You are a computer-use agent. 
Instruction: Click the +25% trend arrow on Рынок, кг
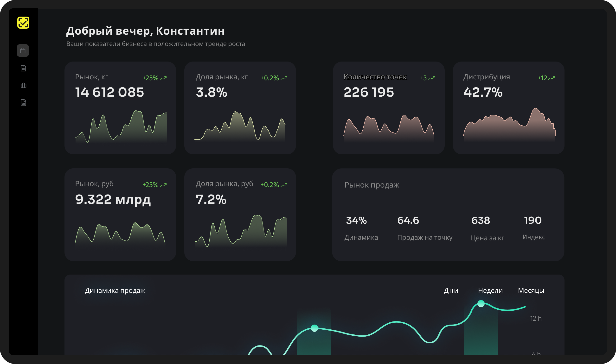pyautogui.click(x=163, y=78)
